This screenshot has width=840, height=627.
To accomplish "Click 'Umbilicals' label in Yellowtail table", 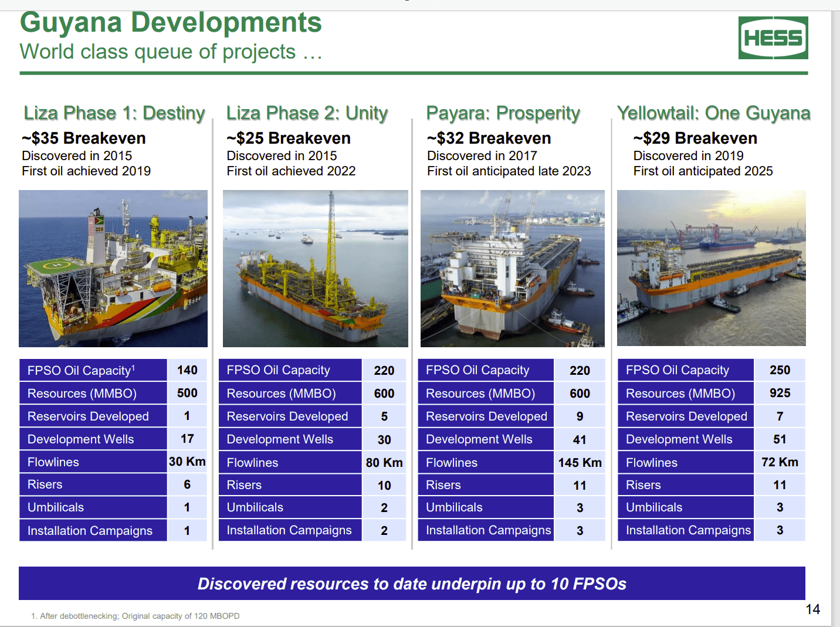I will (x=654, y=507).
